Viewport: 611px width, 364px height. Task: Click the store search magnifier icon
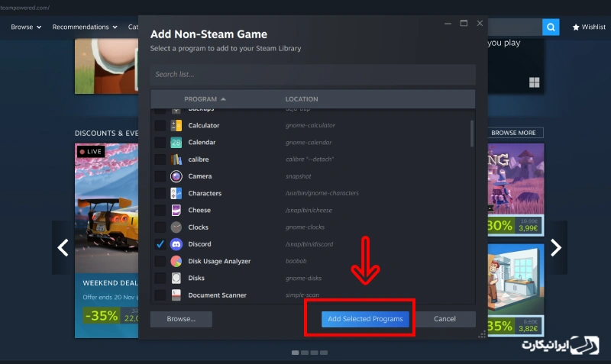pyautogui.click(x=551, y=27)
